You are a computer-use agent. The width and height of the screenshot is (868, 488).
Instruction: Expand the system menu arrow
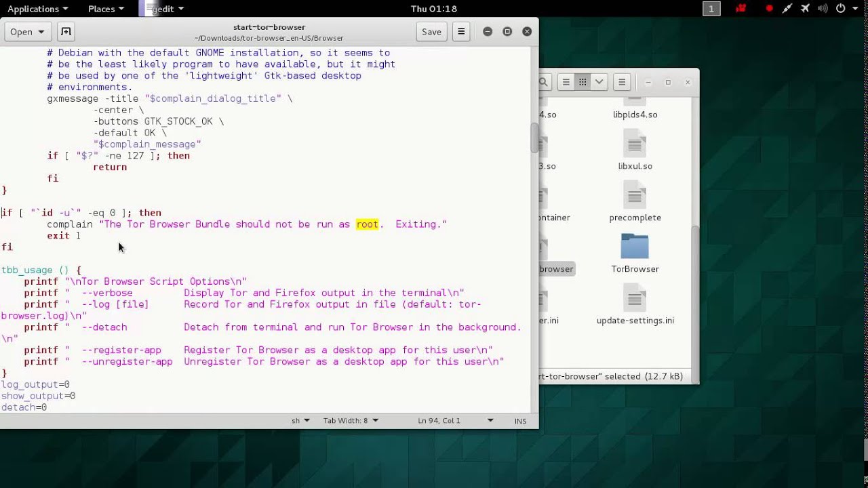(855, 9)
